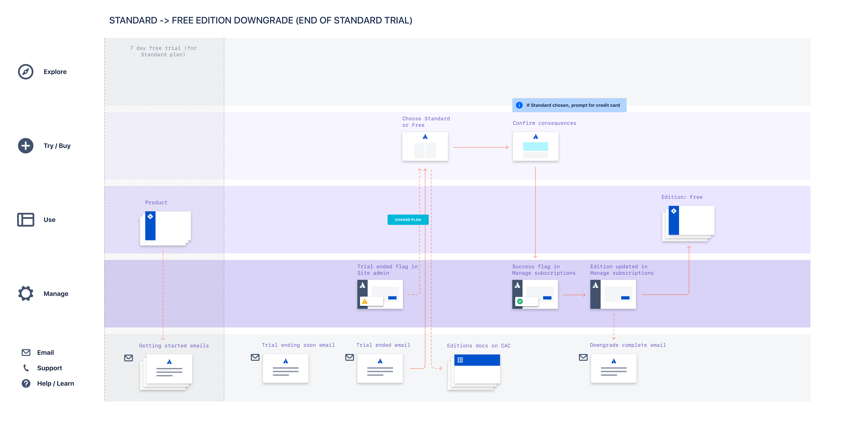The height and width of the screenshot is (441, 868).
Task: Click the 'Trial ended email' label
Action: click(x=383, y=345)
